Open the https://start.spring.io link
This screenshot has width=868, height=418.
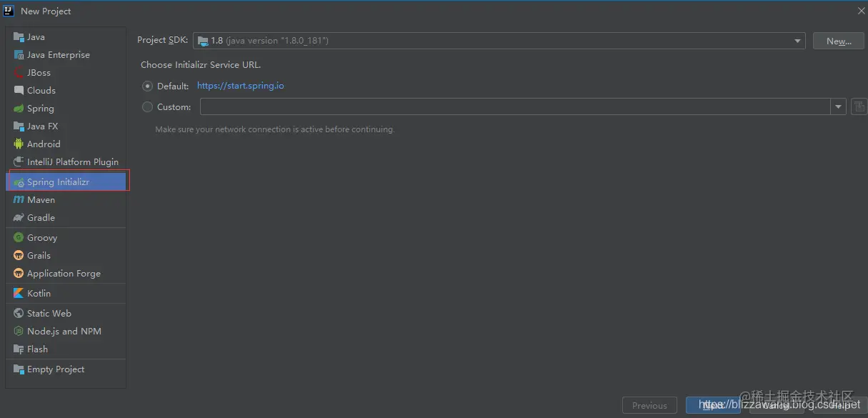click(x=241, y=86)
